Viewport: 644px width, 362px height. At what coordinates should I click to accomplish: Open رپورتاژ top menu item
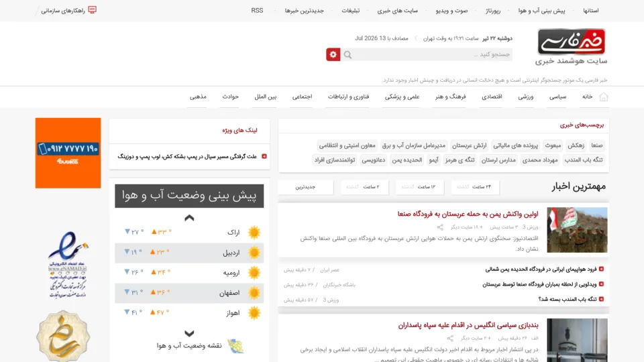coord(493,11)
